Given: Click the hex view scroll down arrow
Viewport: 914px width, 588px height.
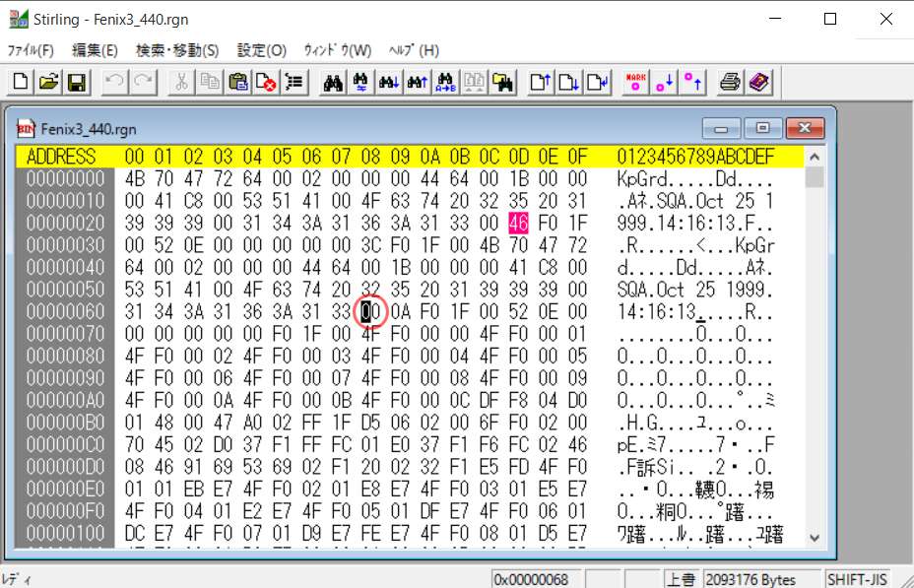Looking at the screenshot, I should tap(815, 538).
